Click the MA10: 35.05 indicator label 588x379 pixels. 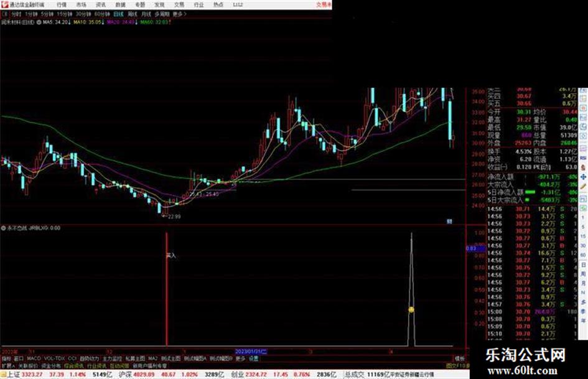coord(88,22)
